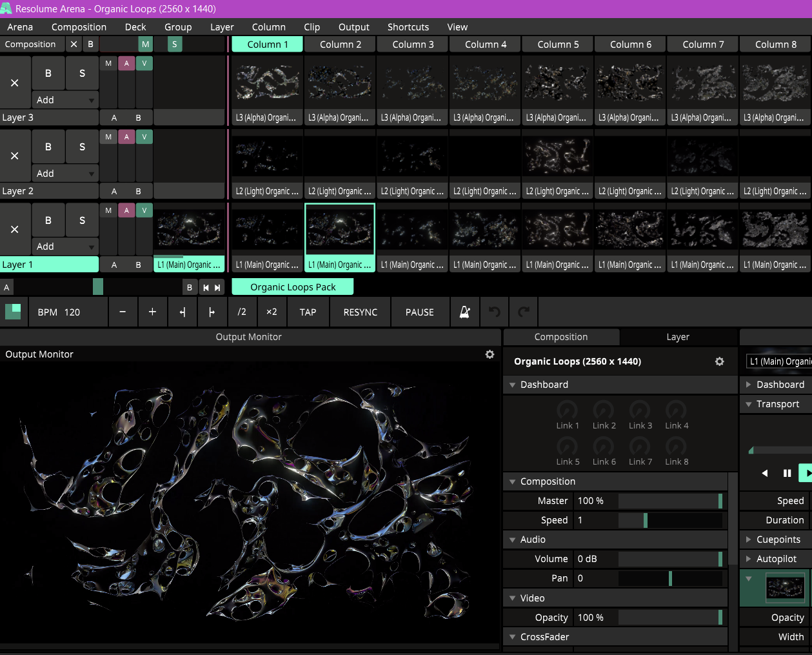This screenshot has width=812, height=655.
Task: Nudge tempo forward with right nudge icon
Action: (212, 312)
